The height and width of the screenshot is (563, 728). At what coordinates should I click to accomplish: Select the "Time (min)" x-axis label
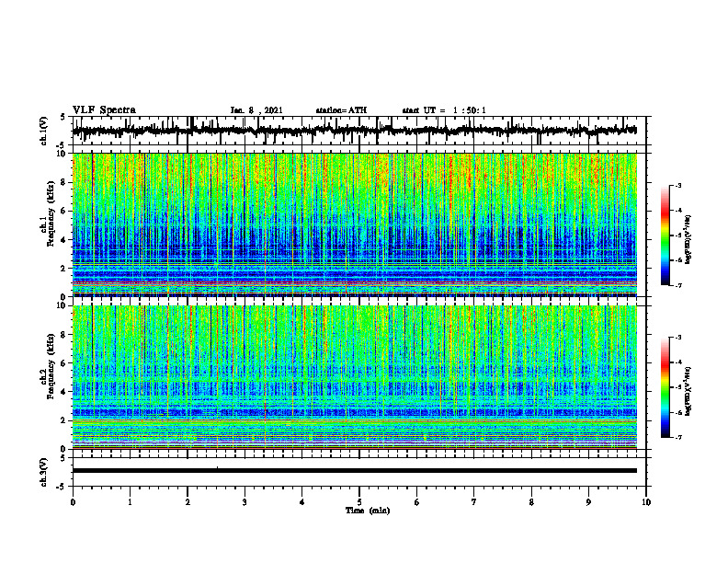point(368,511)
